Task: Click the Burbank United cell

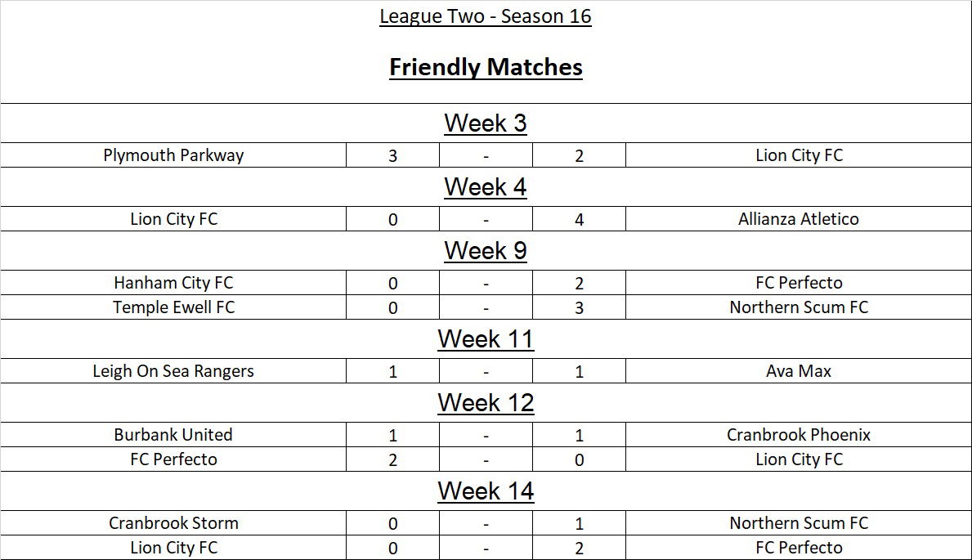Action: point(173,435)
